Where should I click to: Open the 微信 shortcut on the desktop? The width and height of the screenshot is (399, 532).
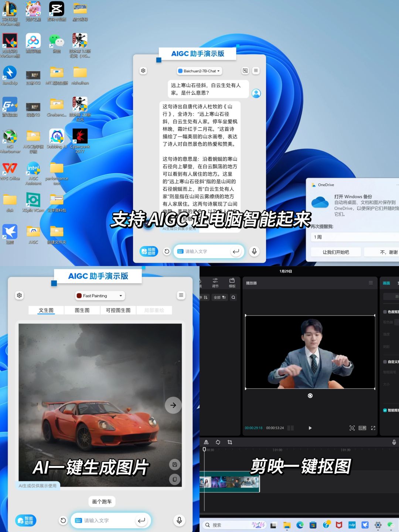[57, 44]
